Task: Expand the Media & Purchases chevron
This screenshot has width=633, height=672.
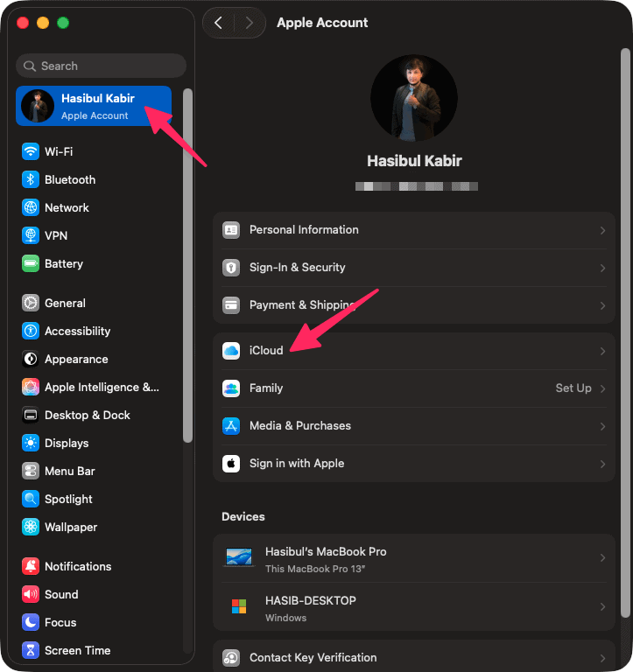Action: click(602, 426)
